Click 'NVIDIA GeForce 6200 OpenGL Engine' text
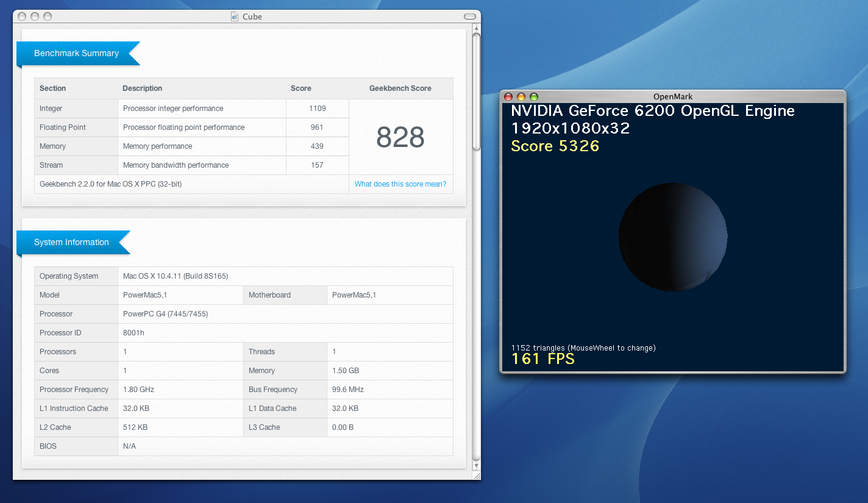 (x=653, y=111)
